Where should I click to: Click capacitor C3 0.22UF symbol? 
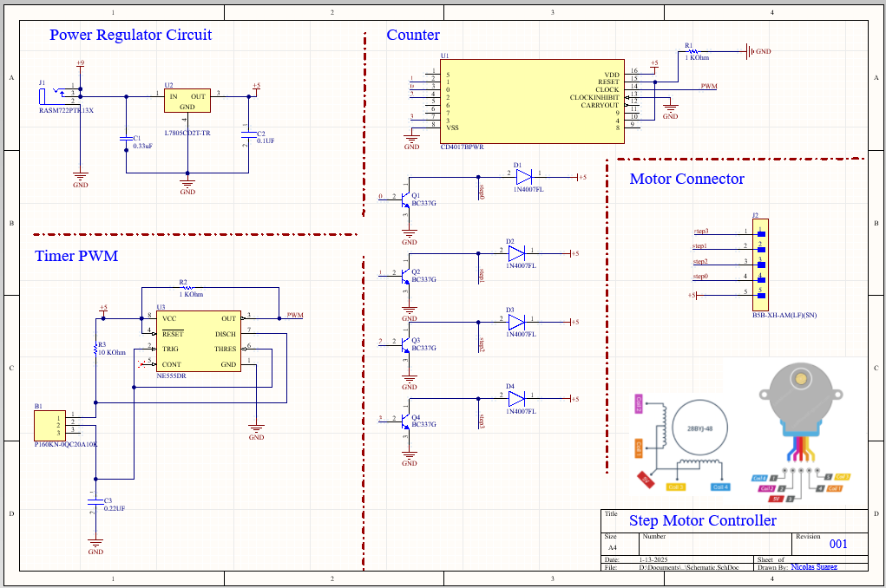[95, 503]
